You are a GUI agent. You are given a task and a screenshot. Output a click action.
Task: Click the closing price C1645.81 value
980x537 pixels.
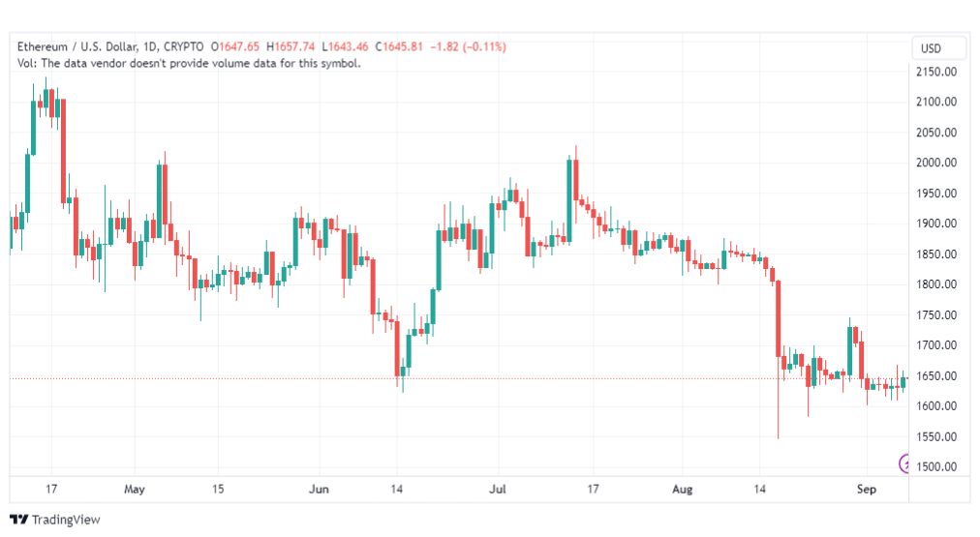399,46
